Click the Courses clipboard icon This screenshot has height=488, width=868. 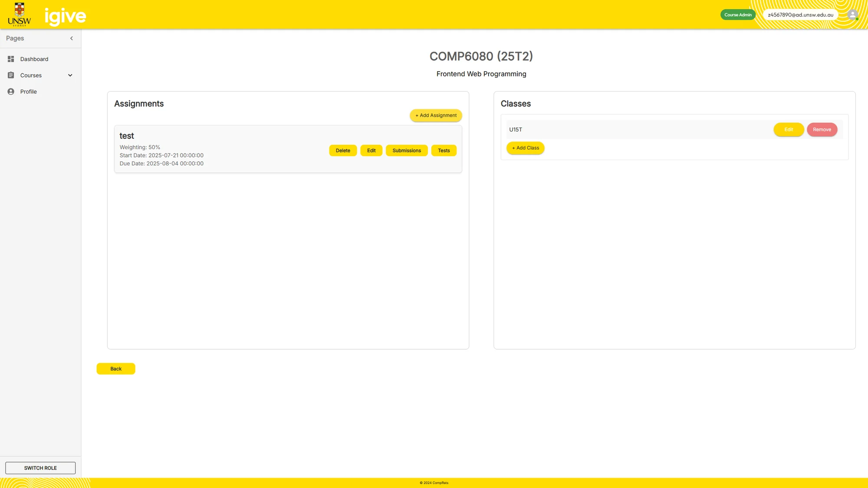point(11,75)
